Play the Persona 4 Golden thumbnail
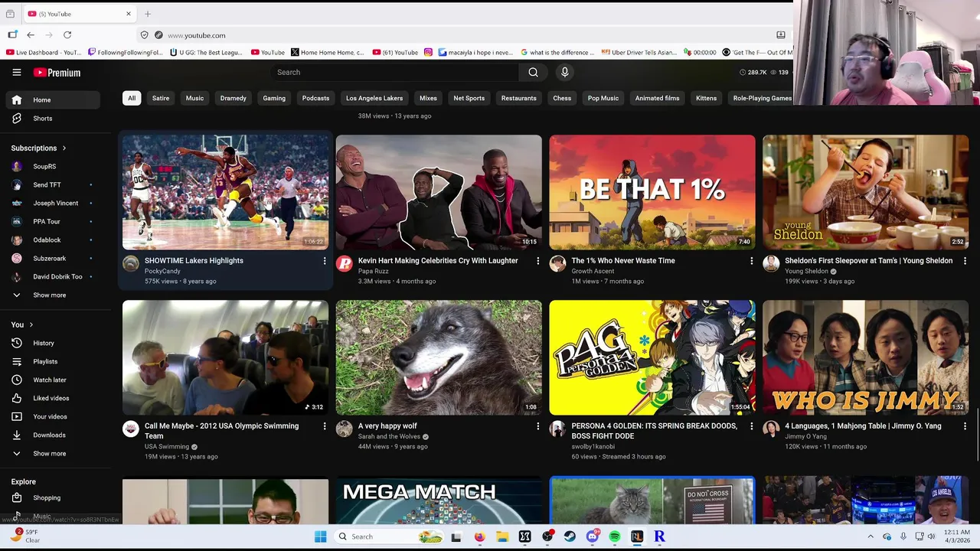Viewport: 980px width, 551px height. coord(652,357)
